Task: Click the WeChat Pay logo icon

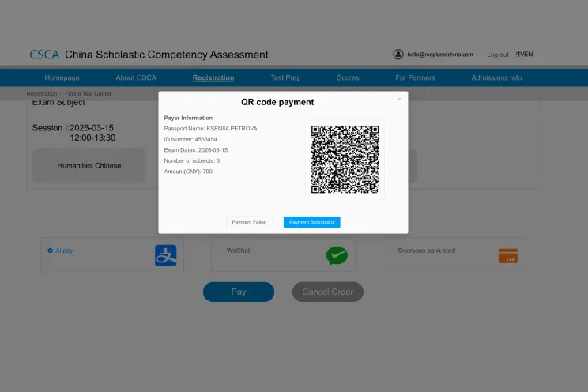Action: coord(337,255)
